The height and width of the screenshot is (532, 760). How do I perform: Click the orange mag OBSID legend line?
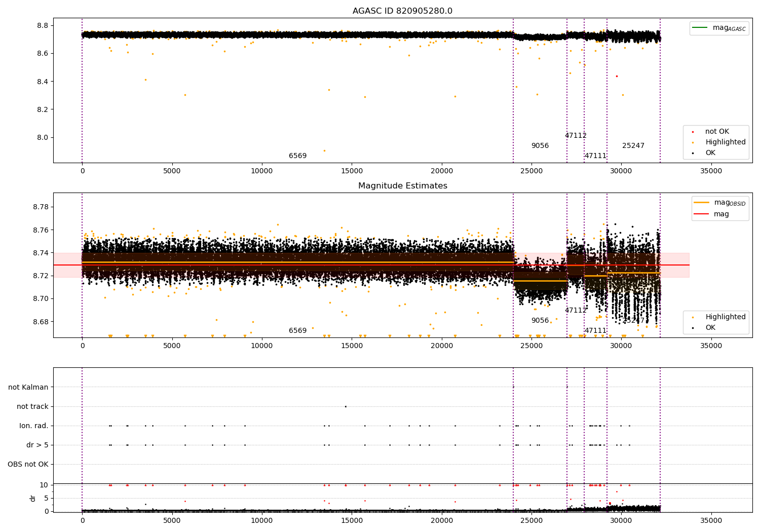(x=701, y=203)
